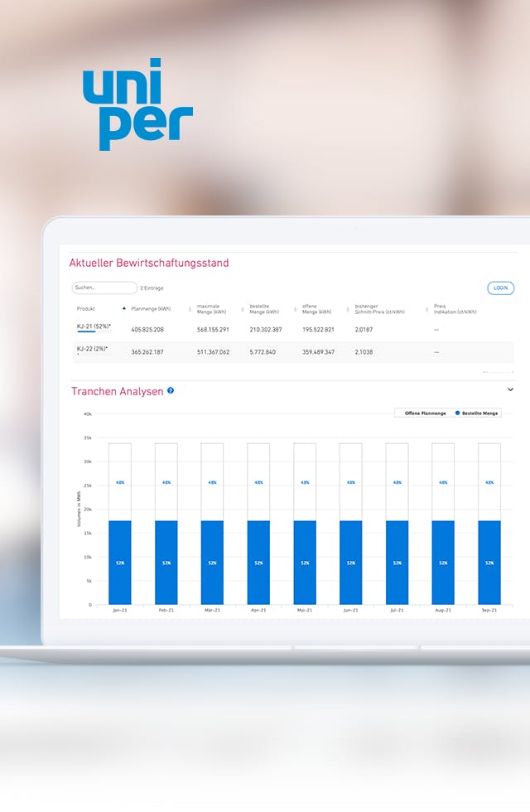Click sort icon beside Preis Indikation header
This screenshot has height=812, width=530.
426,309
